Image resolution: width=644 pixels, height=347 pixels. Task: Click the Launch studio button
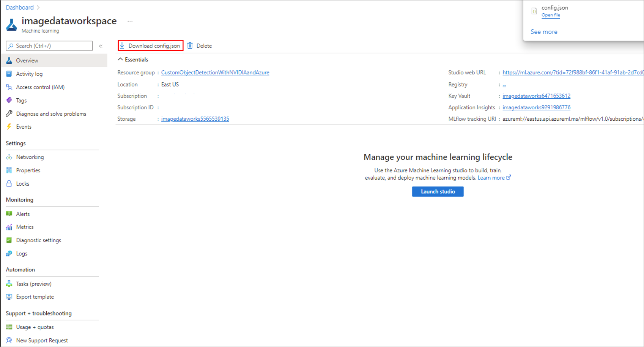(x=438, y=191)
